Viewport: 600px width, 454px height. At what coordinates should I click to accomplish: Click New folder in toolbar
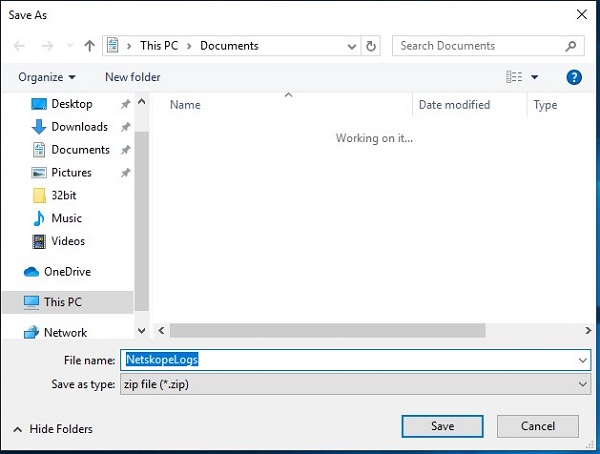coord(132,77)
